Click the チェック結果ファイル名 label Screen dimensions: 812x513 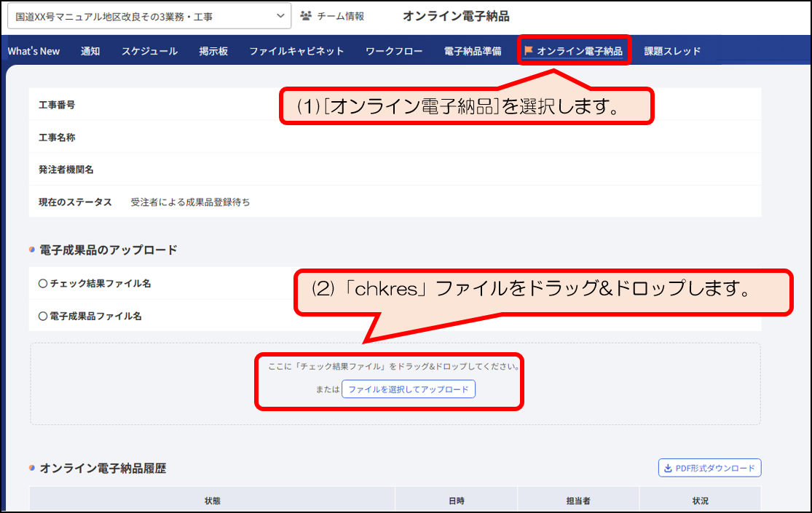click(x=100, y=284)
